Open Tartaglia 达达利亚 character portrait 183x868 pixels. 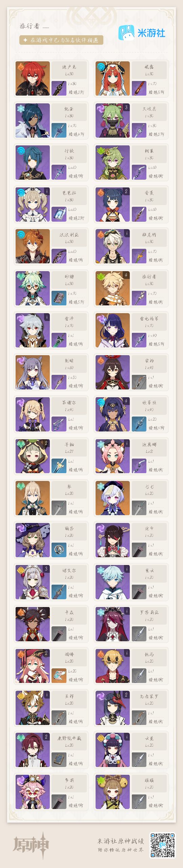[x=33, y=246]
